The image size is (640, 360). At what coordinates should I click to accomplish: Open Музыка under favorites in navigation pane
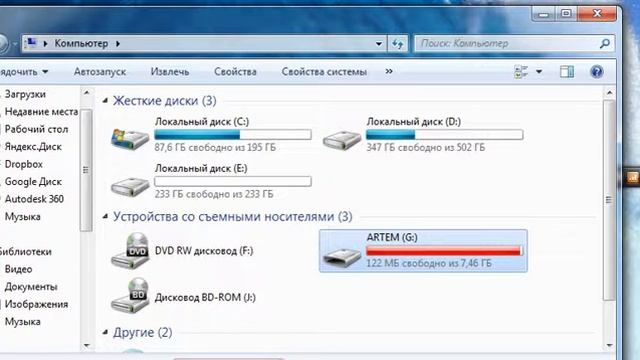click(x=22, y=217)
